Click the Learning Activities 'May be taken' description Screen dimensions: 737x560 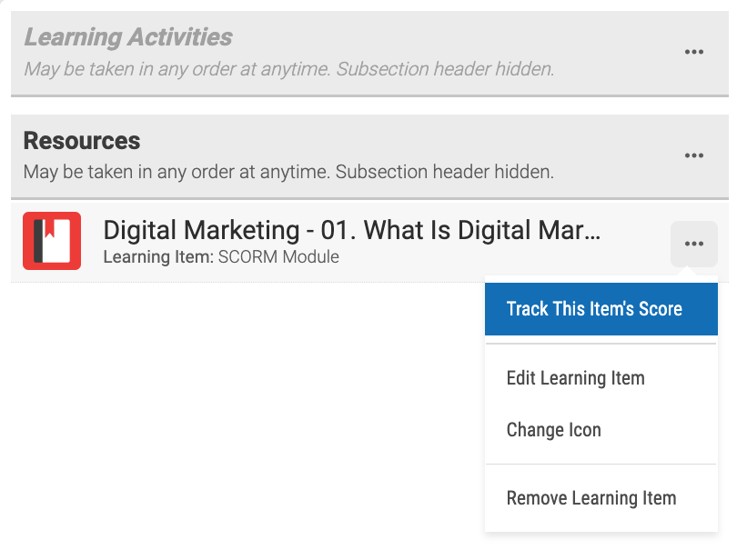(x=289, y=69)
